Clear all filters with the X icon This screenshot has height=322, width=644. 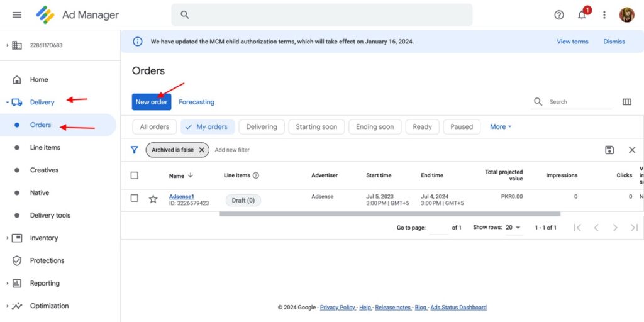coord(631,150)
